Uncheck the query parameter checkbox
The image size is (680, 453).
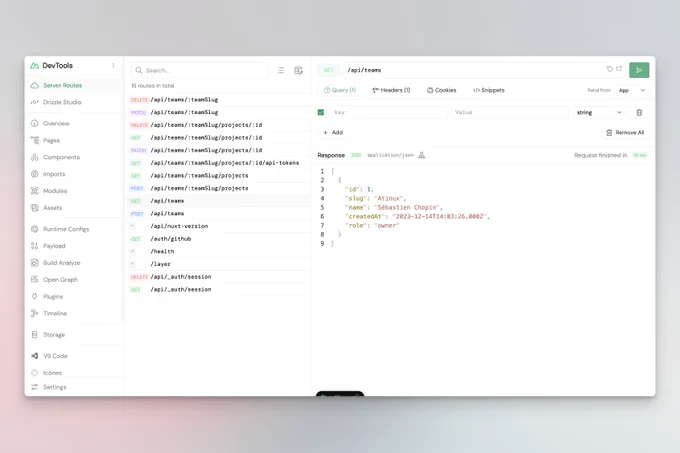tap(321, 113)
